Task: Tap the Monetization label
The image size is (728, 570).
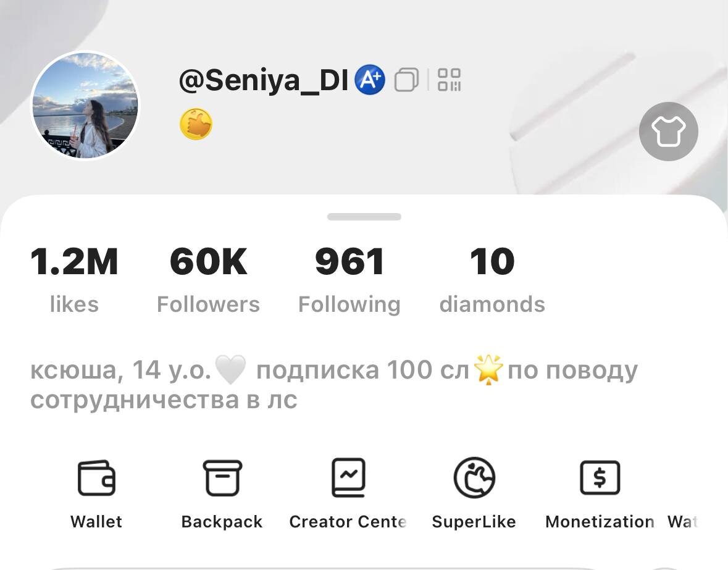Action: 600,522
